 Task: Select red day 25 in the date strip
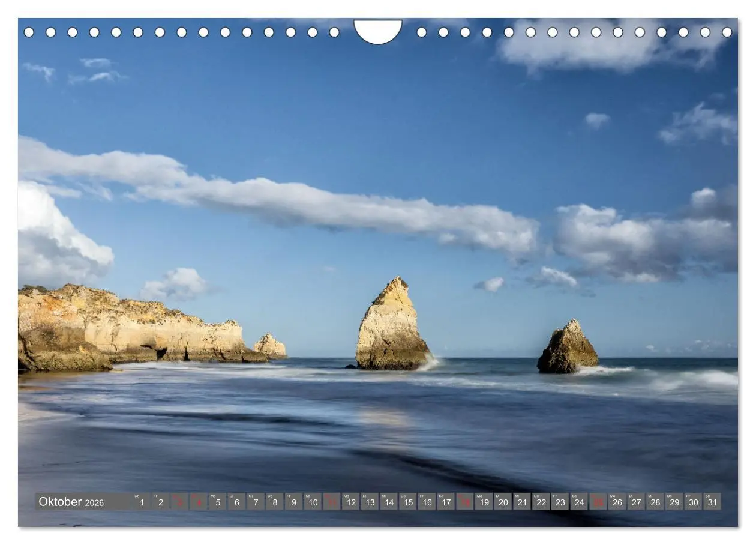click(x=598, y=502)
